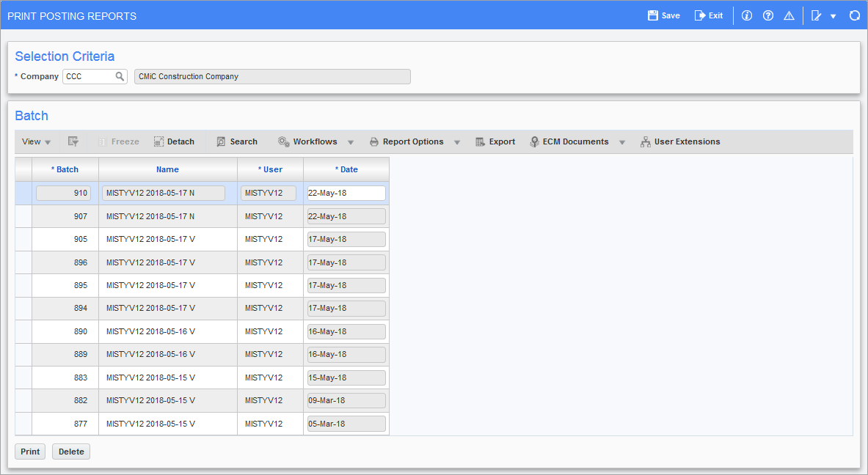
Task: Click batch number 882 cell
Action: pyautogui.click(x=65, y=400)
